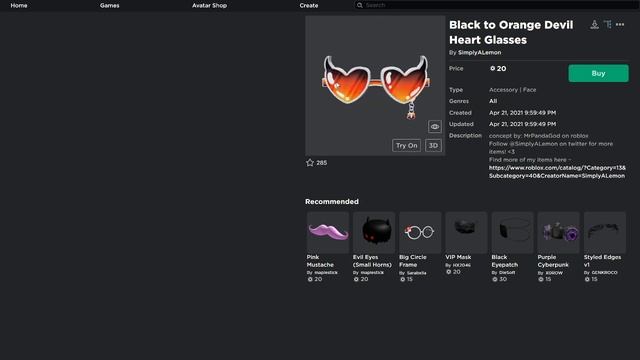Click the favorite star icon
The height and width of the screenshot is (360, 640).
pyautogui.click(x=310, y=162)
